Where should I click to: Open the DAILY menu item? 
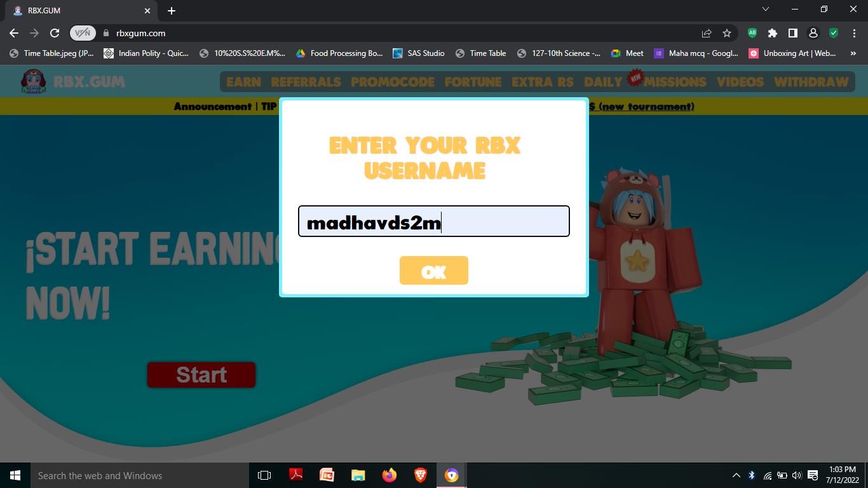click(x=603, y=82)
